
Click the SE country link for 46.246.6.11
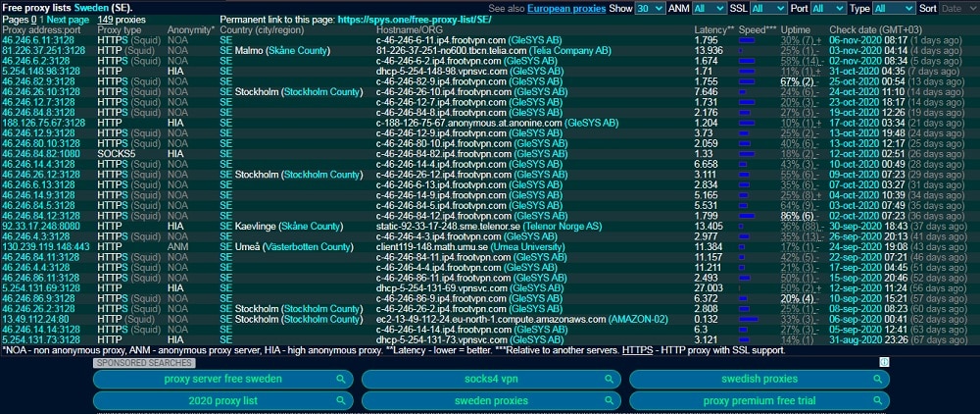225,40
